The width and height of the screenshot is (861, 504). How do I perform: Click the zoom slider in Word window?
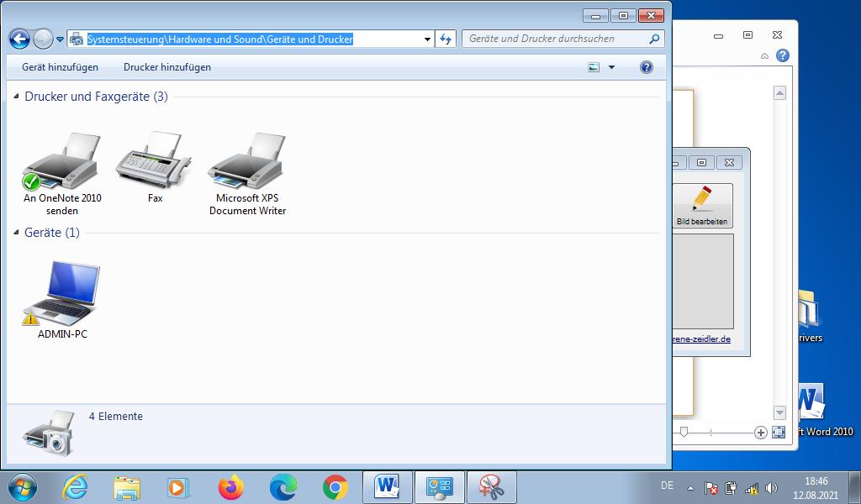click(x=684, y=432)
